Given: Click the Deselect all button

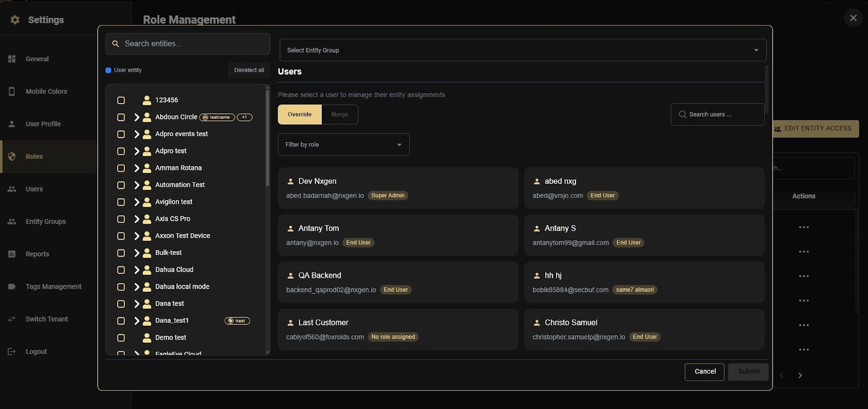Looking at the screenshot, I should [x=249, y=70].
